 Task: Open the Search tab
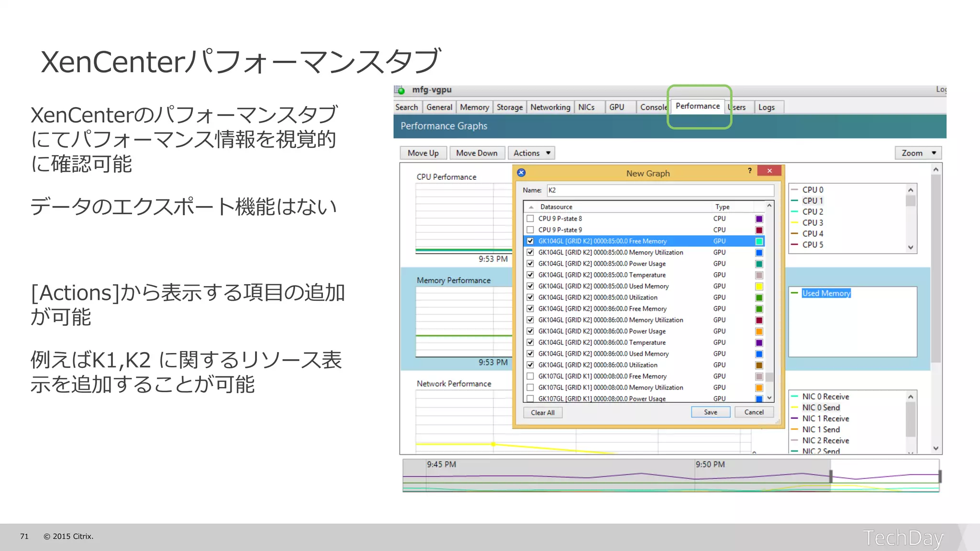(407, 107)
